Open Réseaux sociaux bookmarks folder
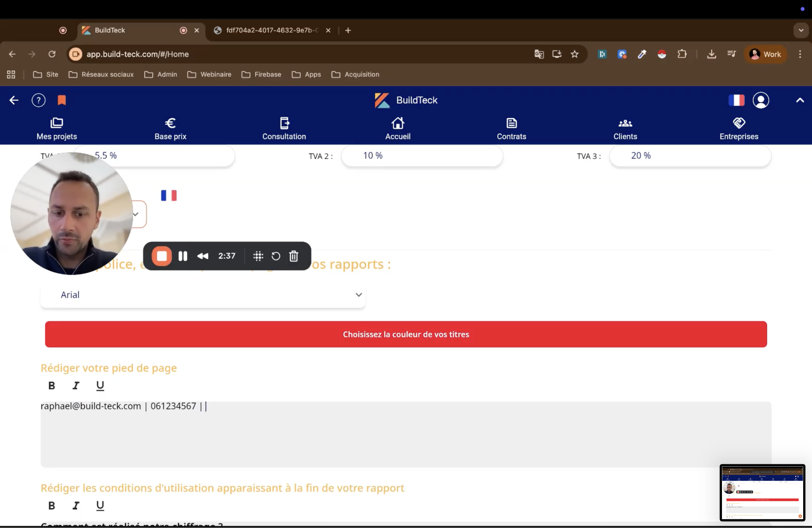The width and height of the screenshot is (812, 528). click(x=101, y=74)
